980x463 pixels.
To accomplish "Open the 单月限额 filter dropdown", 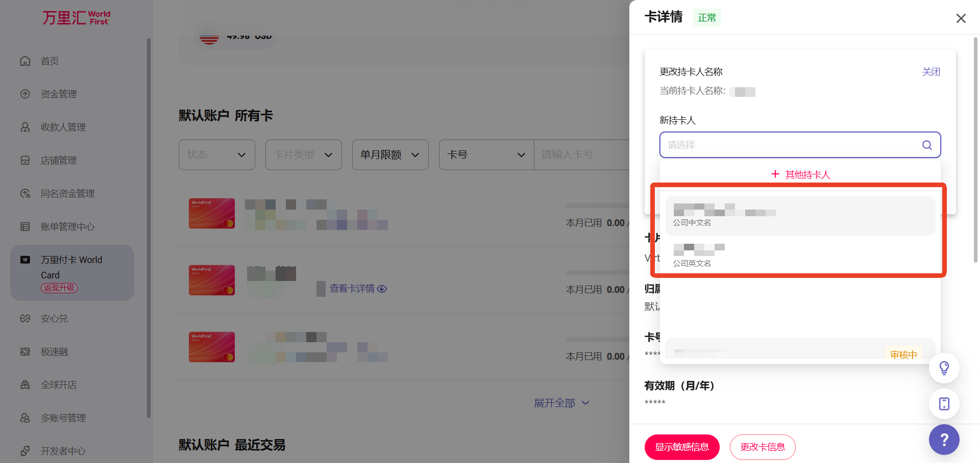I will point(390,155).
